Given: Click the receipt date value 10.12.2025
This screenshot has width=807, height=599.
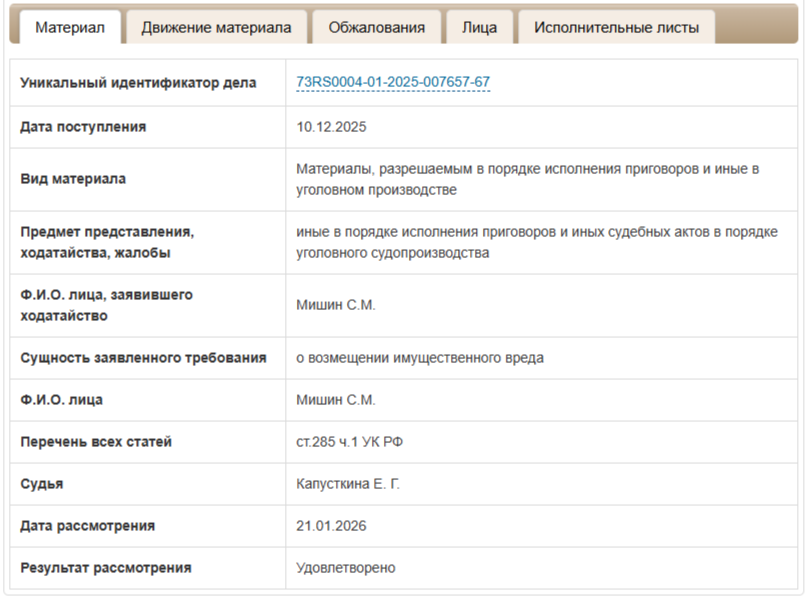Looking at the screenshot, I should (x=332, y=127).
